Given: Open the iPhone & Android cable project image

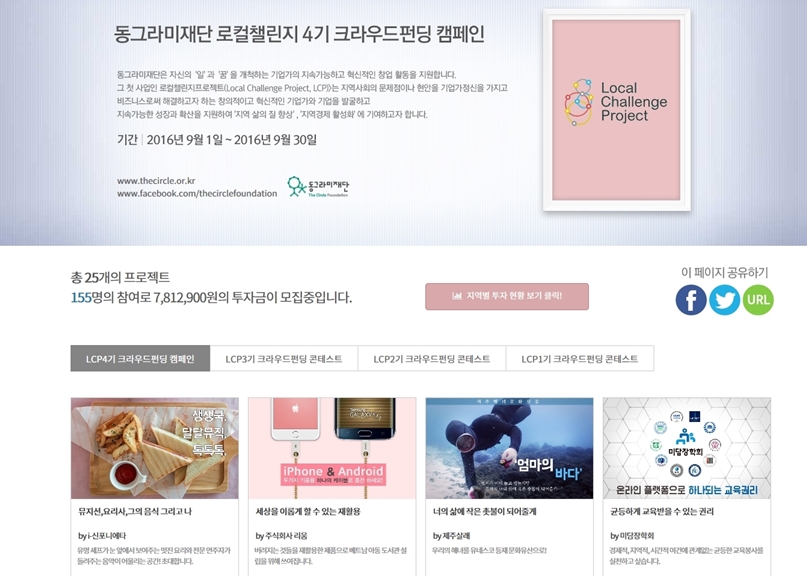Looking at the screenshot, I should pyautogui.click(x=332, y=448).
